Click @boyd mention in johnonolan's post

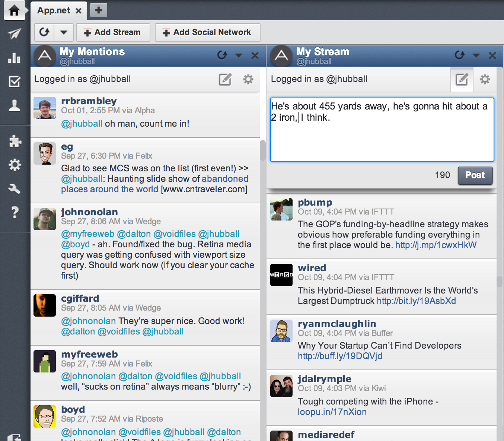(x=76, y=244)
